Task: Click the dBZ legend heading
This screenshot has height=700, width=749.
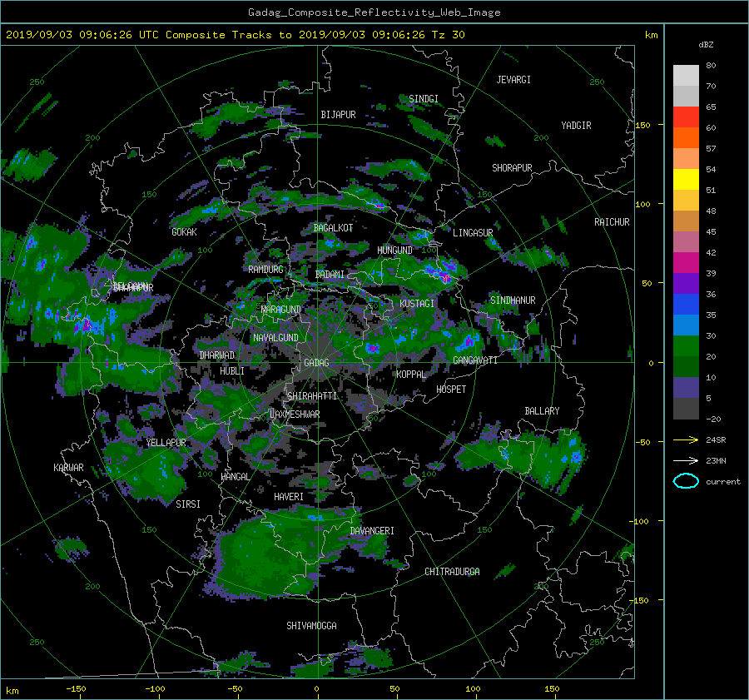Action: click(x=706, y=44)
